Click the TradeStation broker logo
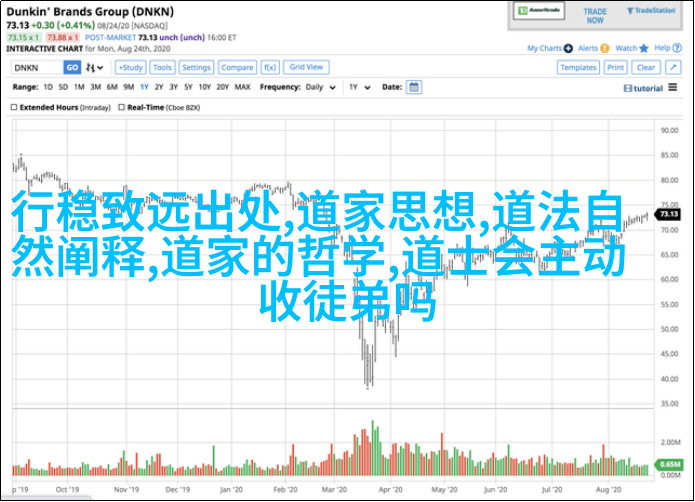The image size is (695, 502). point(651,11)
